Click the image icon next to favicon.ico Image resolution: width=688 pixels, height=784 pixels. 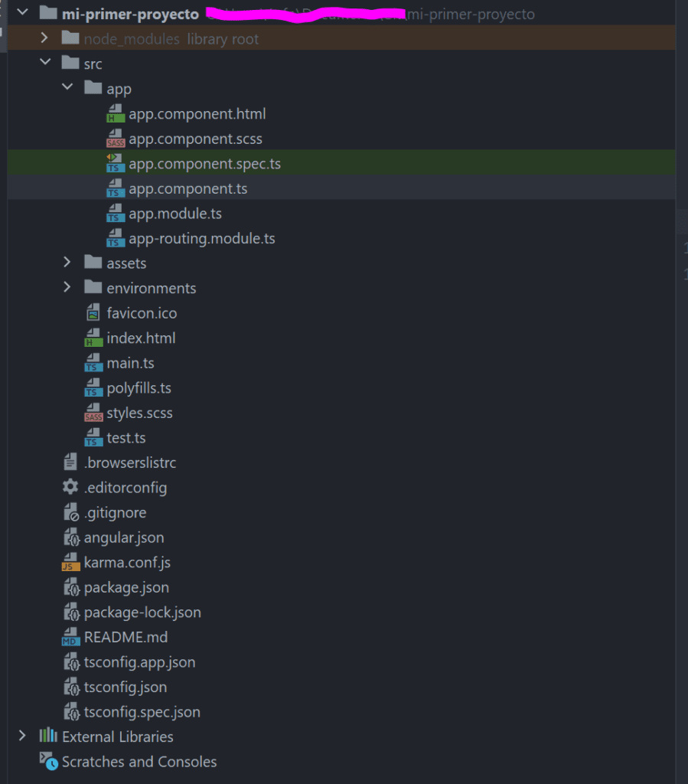[92, 312]
